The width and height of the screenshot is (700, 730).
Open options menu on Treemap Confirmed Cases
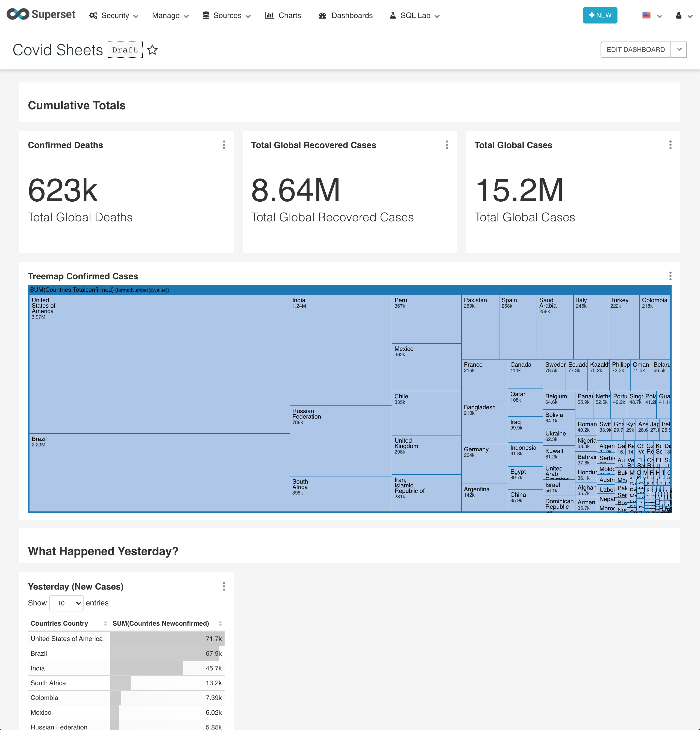point(670,276)
